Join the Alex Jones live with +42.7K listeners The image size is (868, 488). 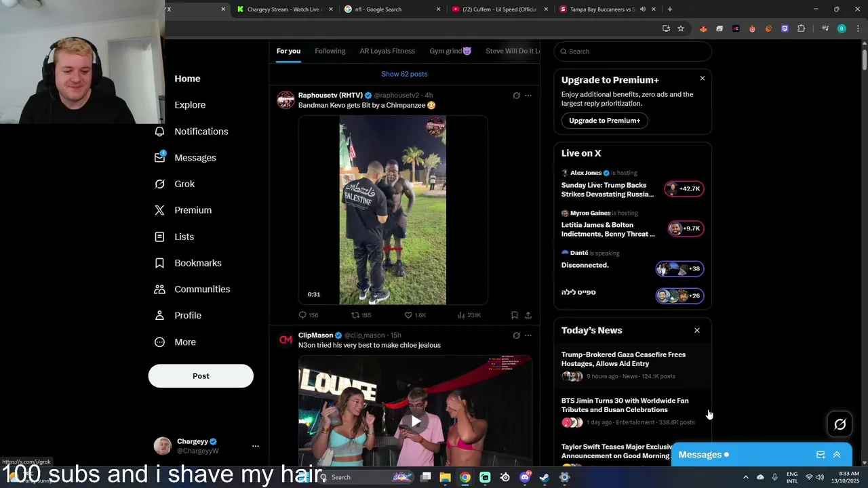pos(684,189)
